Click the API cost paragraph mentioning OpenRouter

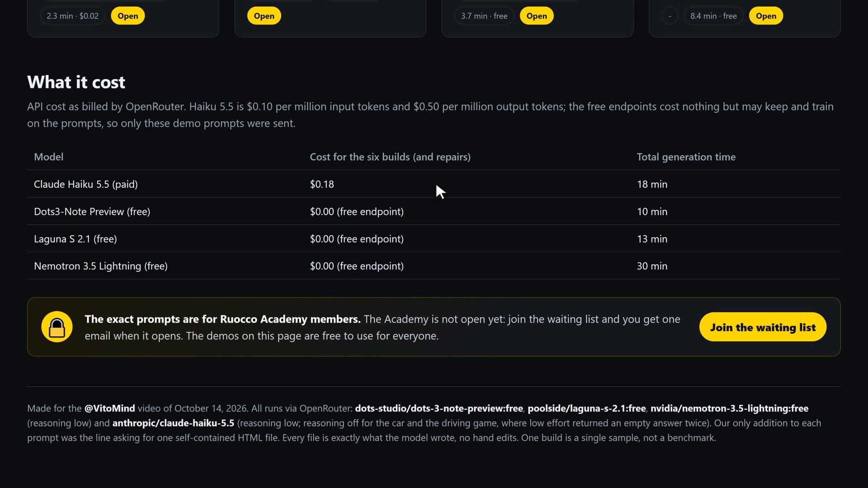click(x=430, y=115)
